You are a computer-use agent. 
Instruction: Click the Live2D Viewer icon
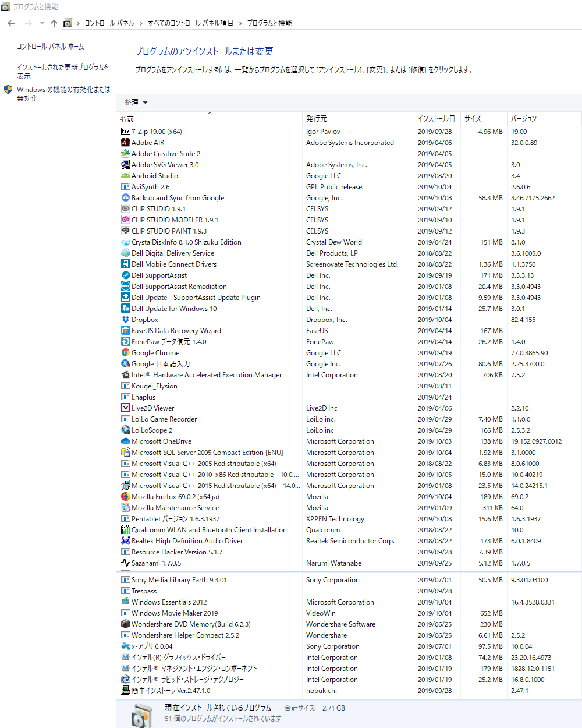pos(125,408)
